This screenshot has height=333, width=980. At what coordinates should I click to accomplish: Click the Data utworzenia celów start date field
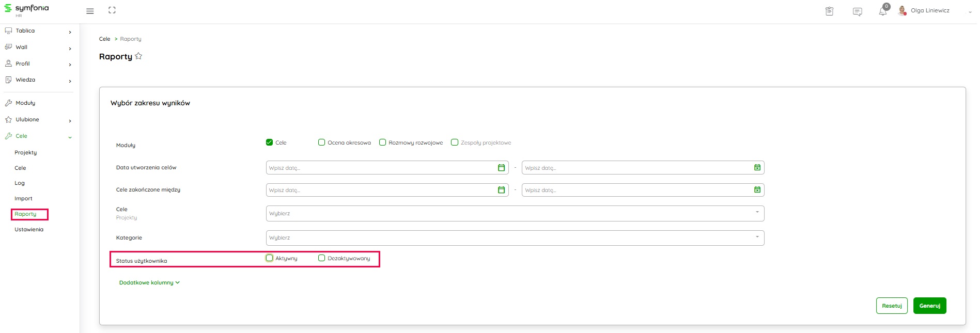coord(381,168)
